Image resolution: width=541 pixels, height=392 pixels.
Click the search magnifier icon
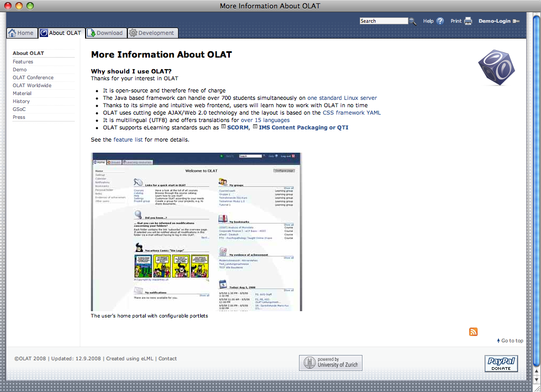point(412,21)
